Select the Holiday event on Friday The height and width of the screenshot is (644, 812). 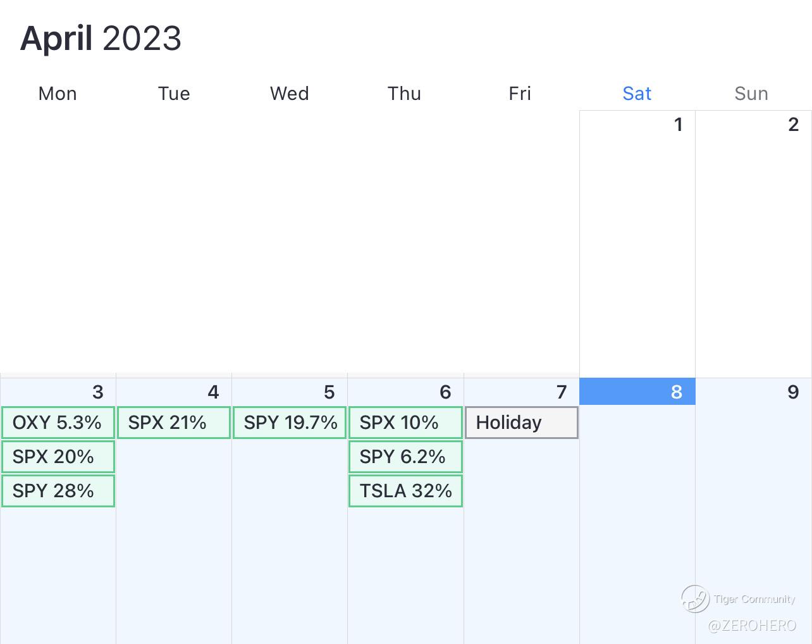(521, 423)
